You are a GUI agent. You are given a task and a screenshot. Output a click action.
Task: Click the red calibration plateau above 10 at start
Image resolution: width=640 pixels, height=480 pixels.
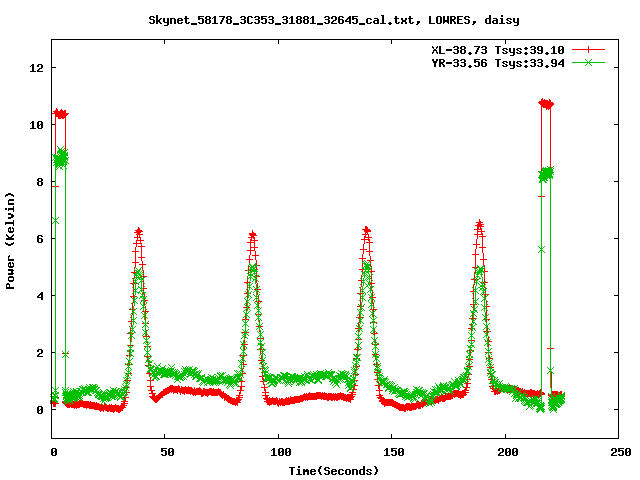tap(61, 114)
